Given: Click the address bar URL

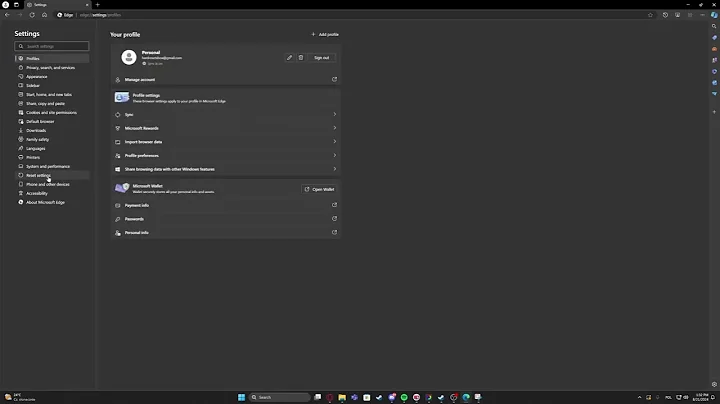Looking at the screenshot, I should coord(100,15).
